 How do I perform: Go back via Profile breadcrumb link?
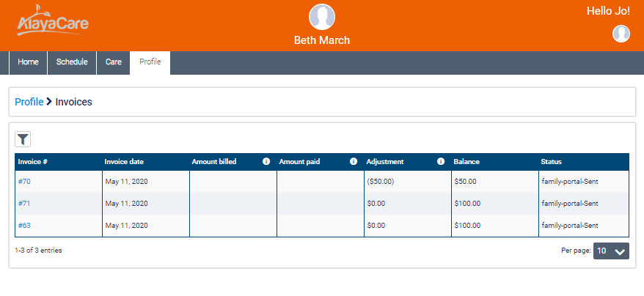pos(29,102)
